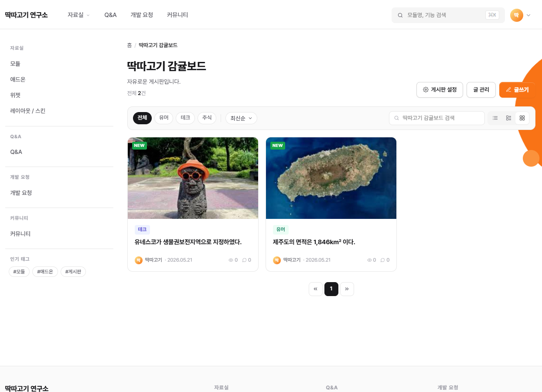Focus the 딱따고기 감귤보드 검색 field
The width and height of the screenshot is (542, 392).
pos(436,118)
